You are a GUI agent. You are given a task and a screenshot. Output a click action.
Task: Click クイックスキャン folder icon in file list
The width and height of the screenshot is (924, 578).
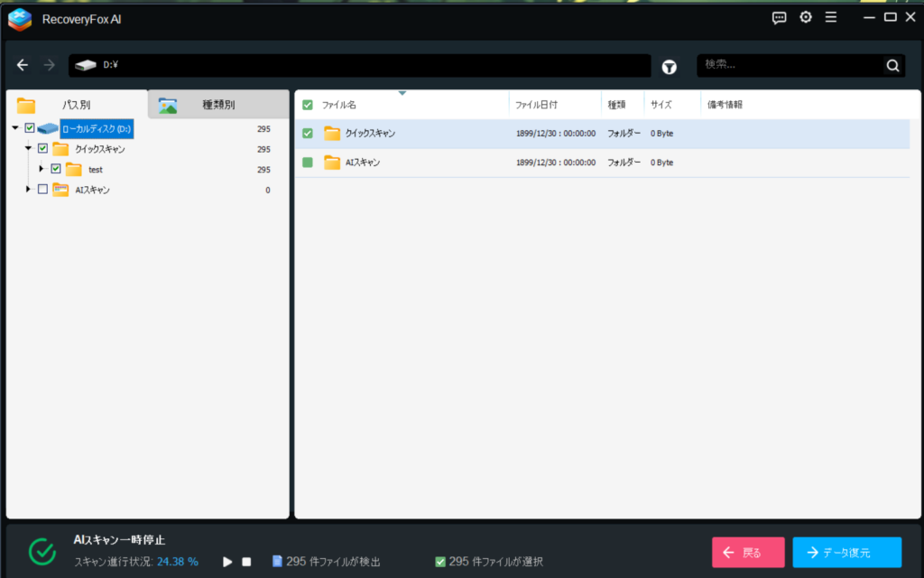tap(332, 134)
